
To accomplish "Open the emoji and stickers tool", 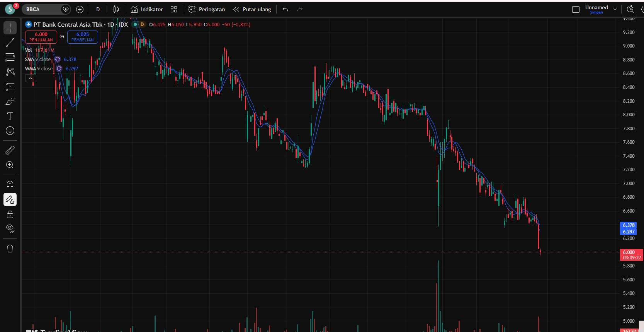I will [x=10, y=131].
